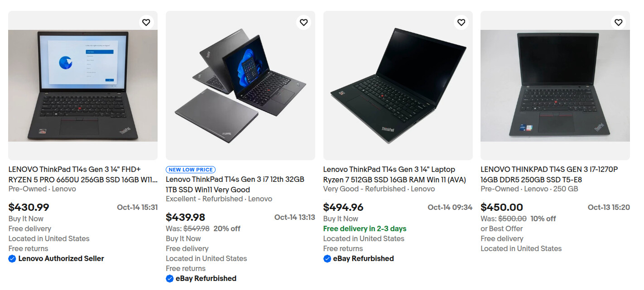
Task: Watchlist heart for Ryzen 7 512GB laptop
Action: pyautogui.click(x=461, y=22)
